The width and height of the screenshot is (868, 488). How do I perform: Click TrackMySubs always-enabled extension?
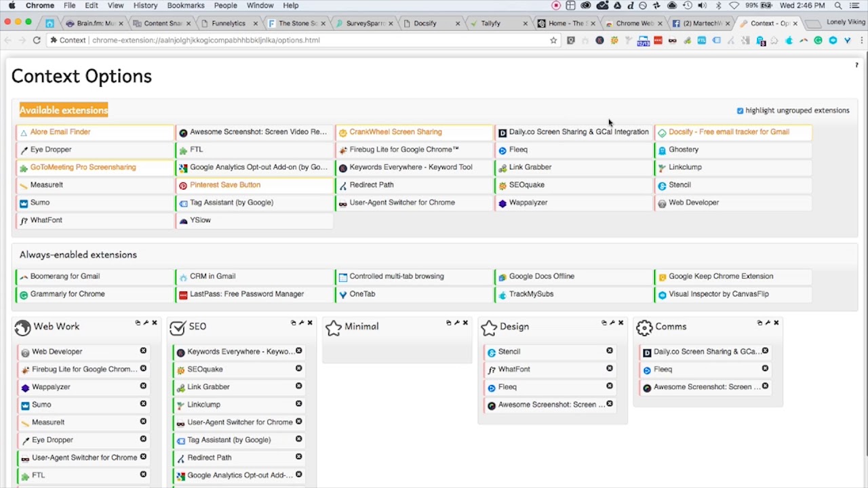click(574, 294)
